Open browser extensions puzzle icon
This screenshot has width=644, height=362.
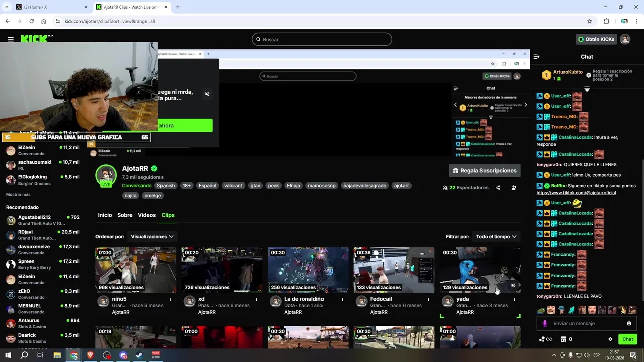606,21
